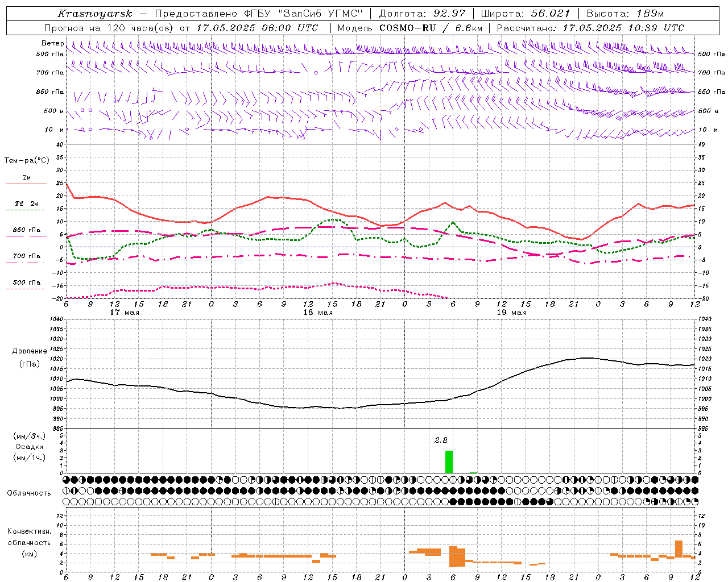Click the solid red 2м legend line
This screenshot has width=728, height=582.
[27, 184]
